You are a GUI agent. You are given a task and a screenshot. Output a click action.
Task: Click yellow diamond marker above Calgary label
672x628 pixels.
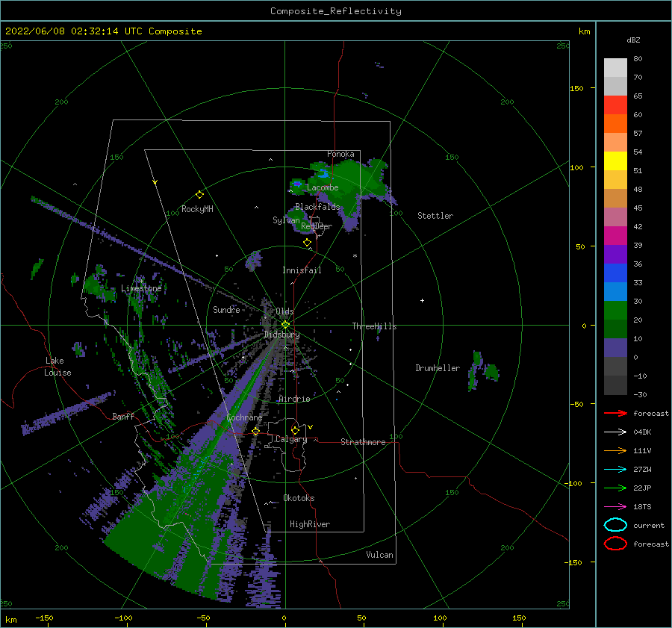(295, 430)
